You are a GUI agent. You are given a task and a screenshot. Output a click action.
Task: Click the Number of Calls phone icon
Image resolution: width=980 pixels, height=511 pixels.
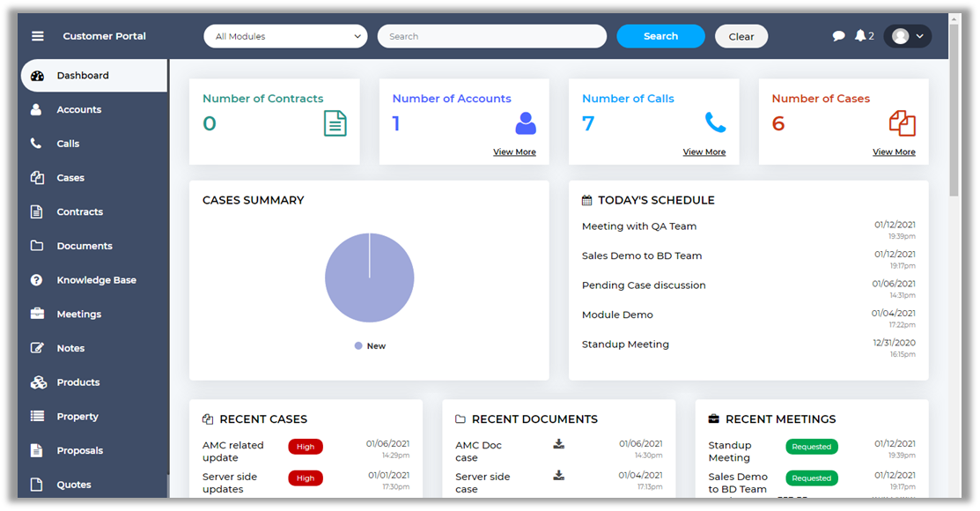tap(715, 122)
